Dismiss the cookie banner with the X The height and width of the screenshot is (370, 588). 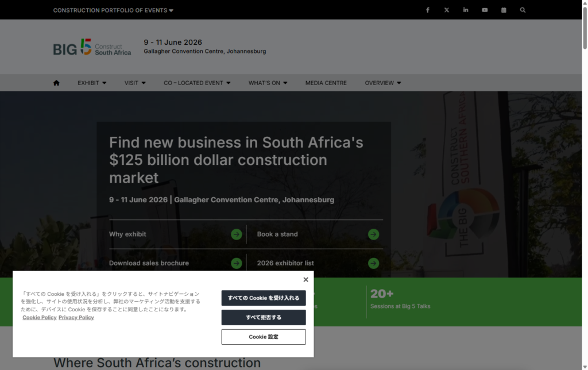pyautogui.click(x=305, y=279)
